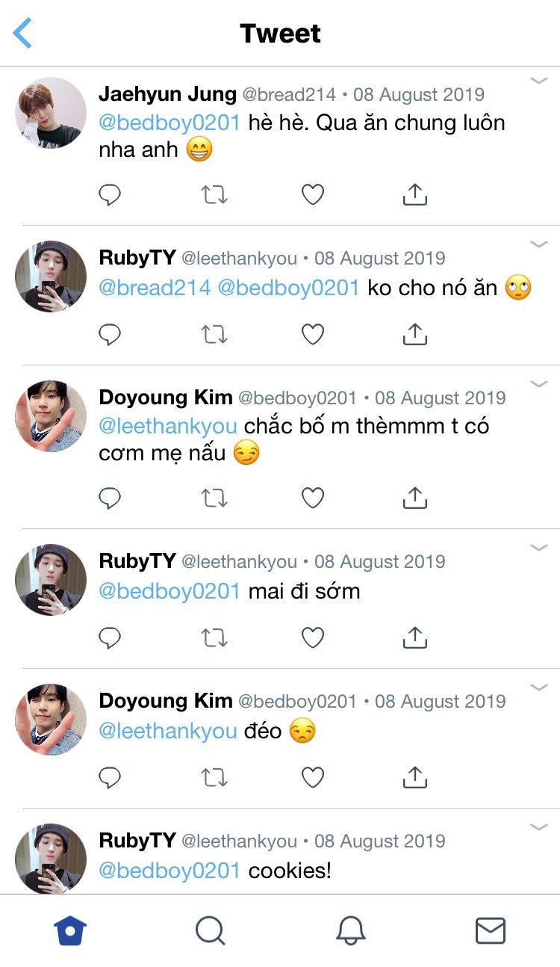Screen dimensions: 560x967
Task: Like Doyoung Kim's "đéo" tweet
Action: [312, 778]
